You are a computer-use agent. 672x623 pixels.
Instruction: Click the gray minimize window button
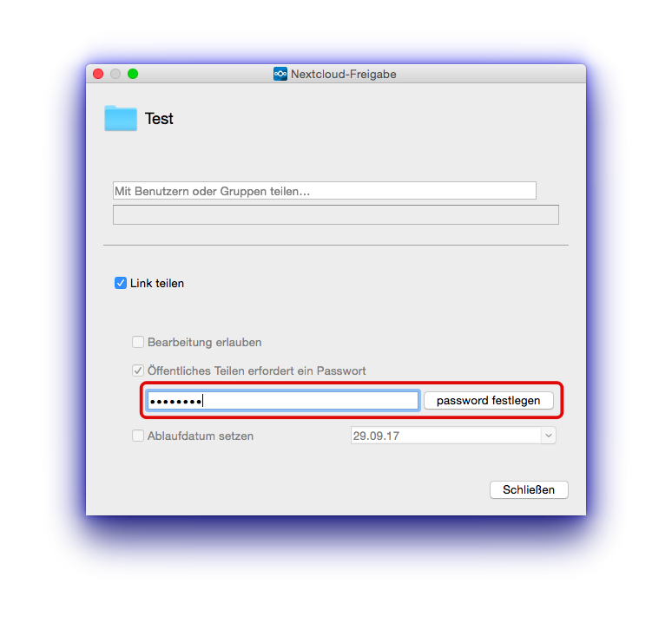115,74
